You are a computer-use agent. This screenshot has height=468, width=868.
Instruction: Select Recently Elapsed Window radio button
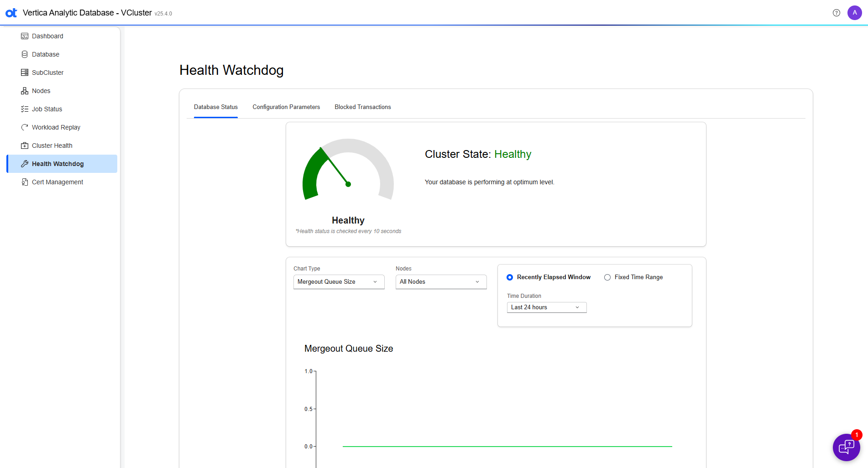510,277
